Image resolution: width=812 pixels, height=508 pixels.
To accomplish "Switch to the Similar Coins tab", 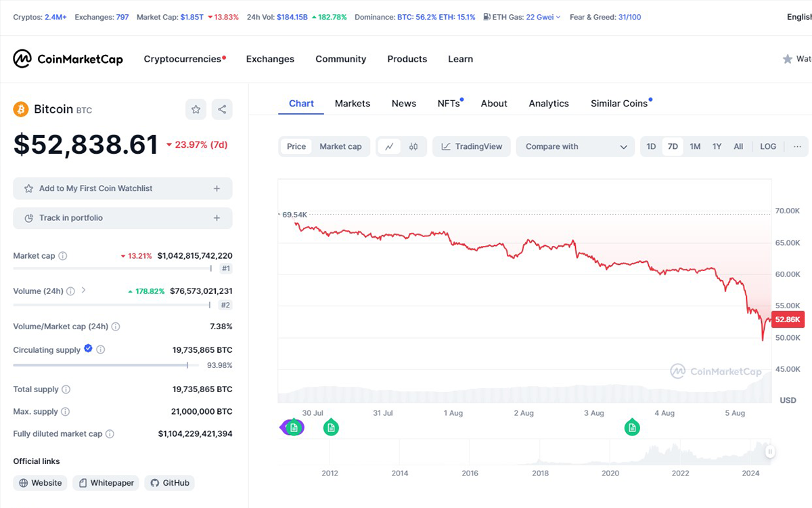I will click(x=619, y=104).
